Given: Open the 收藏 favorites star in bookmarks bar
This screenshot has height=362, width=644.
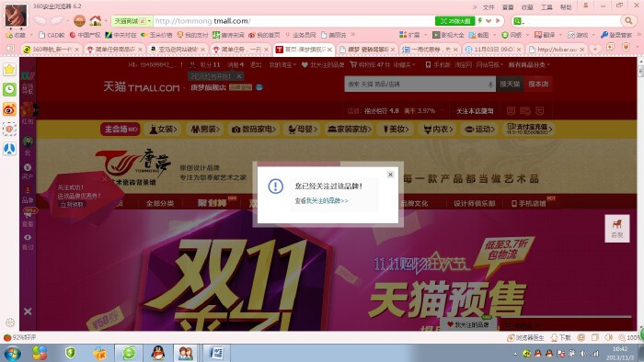Looking at the screenshot, I should [x=16, y=35].
